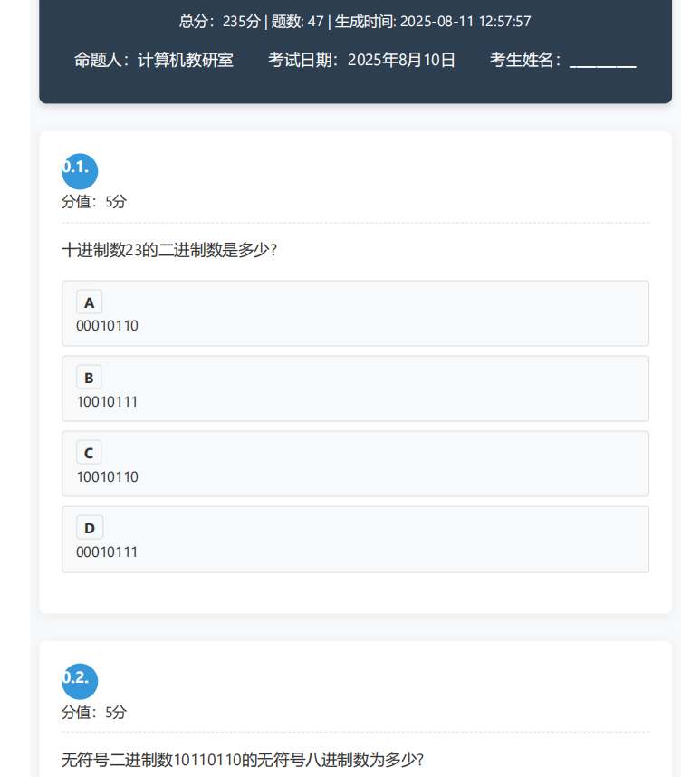Screen dimensions: 700x777
Task: Click the 考试日期 2025年8月10日 text
Action: [x=361, y=61]
